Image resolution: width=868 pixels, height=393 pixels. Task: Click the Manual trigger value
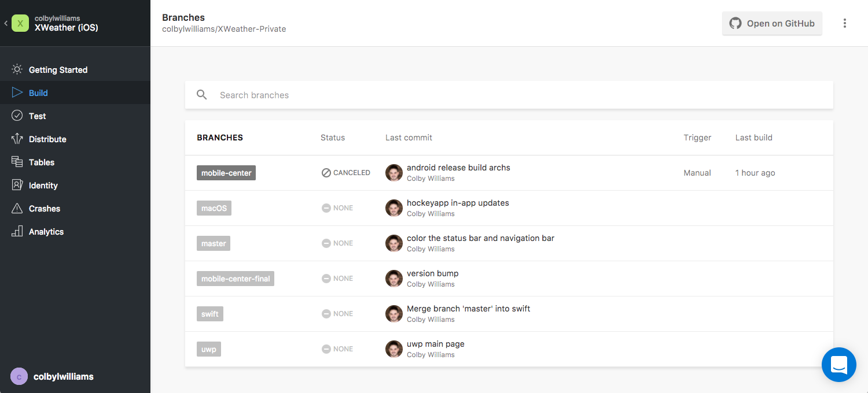tap(697, 173)
